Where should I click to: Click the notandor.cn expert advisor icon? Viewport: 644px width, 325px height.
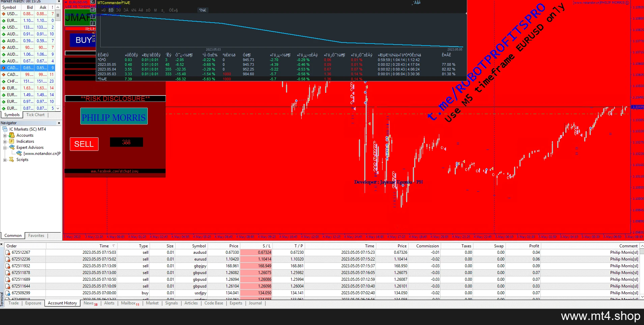click(x=19, y=154)
